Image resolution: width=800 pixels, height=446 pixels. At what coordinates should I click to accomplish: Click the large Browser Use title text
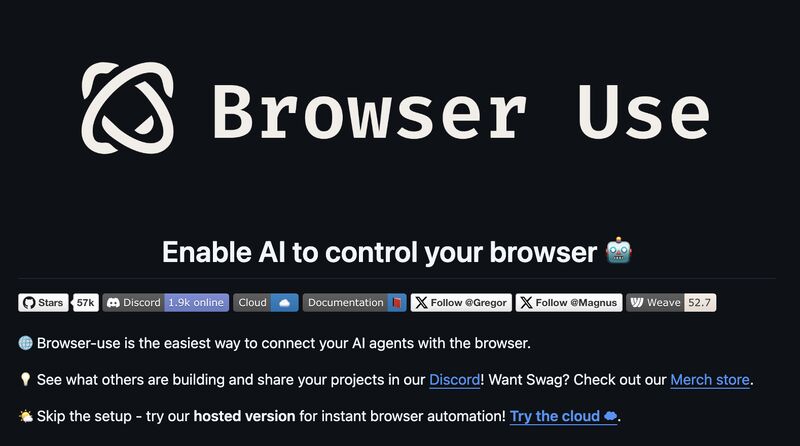click(461, 112)
